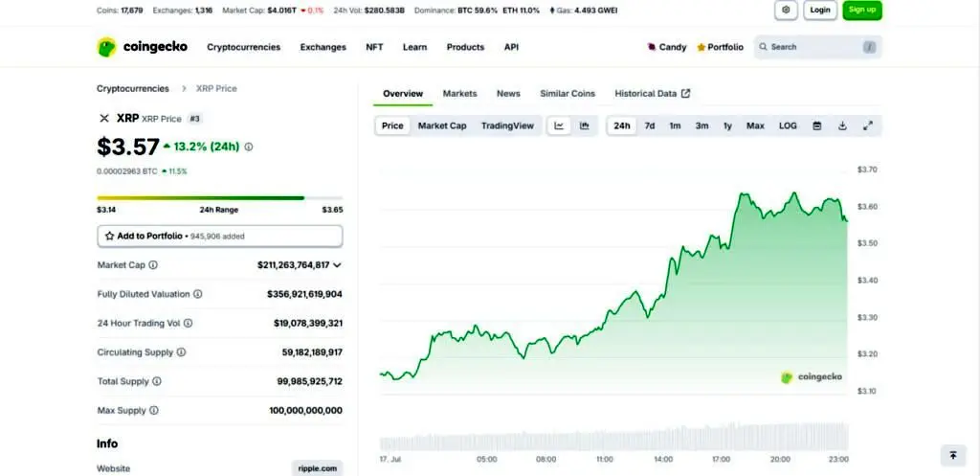Open the settings gear icon
Viewport: 980px width, 476px height.
point(786,10)
